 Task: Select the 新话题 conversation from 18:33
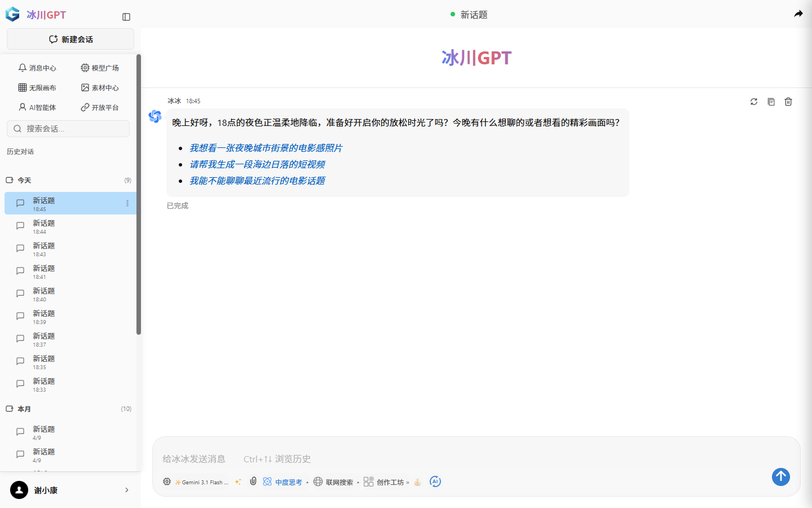tap(70, 384)
